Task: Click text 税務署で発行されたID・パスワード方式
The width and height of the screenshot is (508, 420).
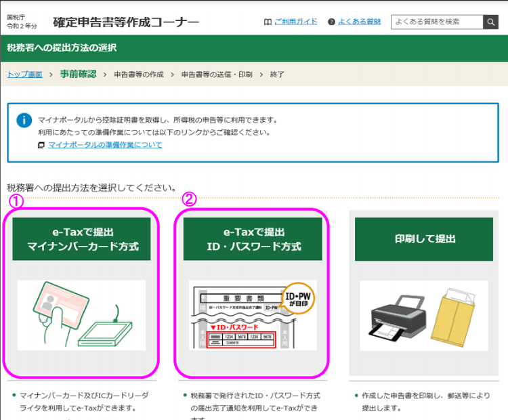Action: tap(255, 396)
